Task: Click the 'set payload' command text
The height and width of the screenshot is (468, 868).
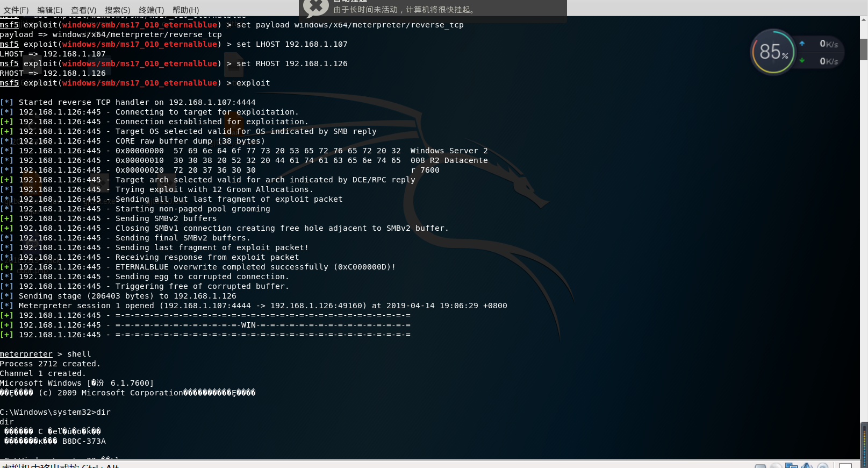Action: click(x=350, y=25)
